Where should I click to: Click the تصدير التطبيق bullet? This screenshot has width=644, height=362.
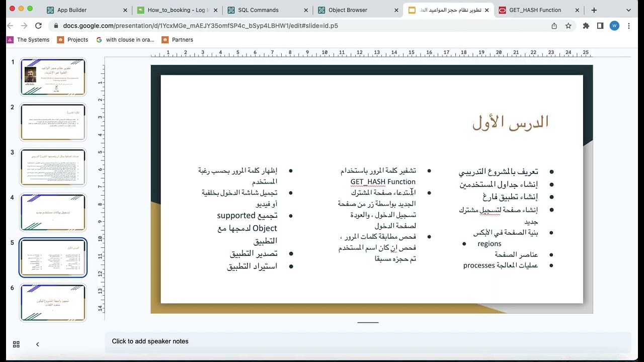tap(254, 253)
